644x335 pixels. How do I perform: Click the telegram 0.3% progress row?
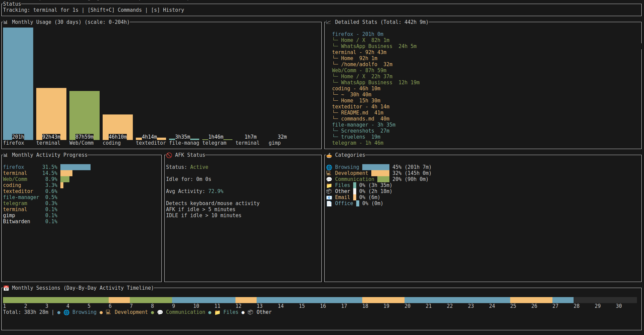click(x=30, y=203)
